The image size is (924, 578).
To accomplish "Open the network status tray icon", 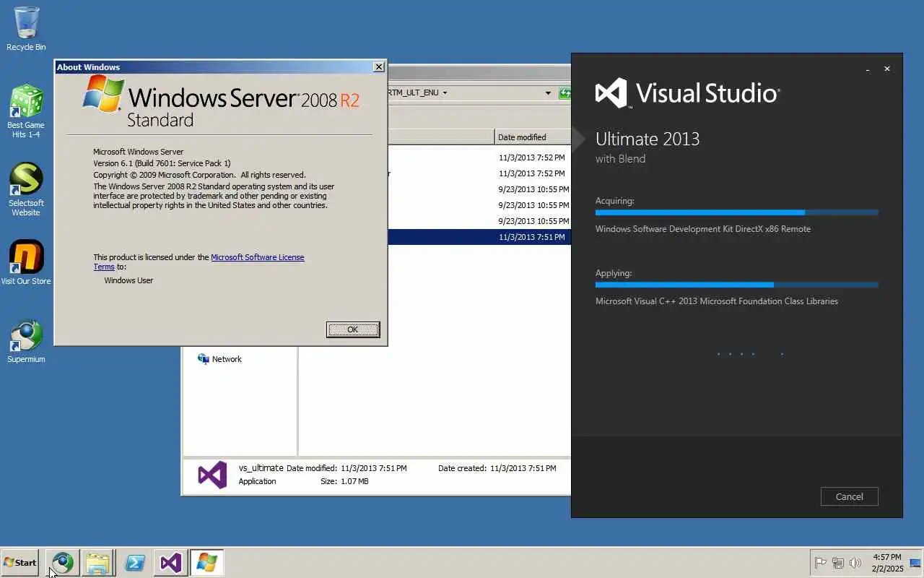I will pyautogui.click(x=838, y=563).
